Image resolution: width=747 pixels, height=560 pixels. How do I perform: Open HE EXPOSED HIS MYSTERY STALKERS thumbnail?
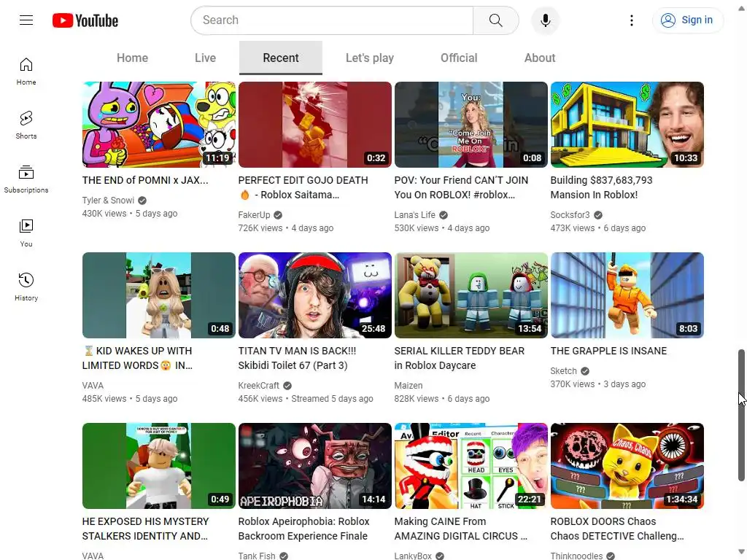point(158,466)
